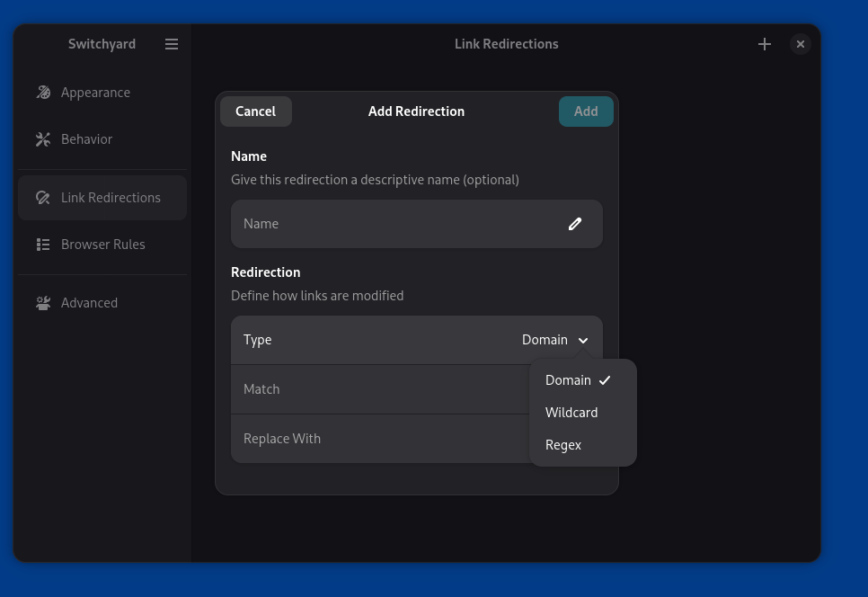868x597 pixels.
Task: Focus the Name text field
Action: tap(395, 224)
